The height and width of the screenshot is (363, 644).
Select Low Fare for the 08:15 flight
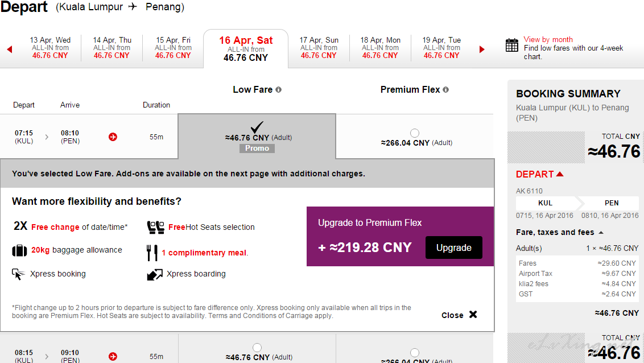[x=257, y=348]
